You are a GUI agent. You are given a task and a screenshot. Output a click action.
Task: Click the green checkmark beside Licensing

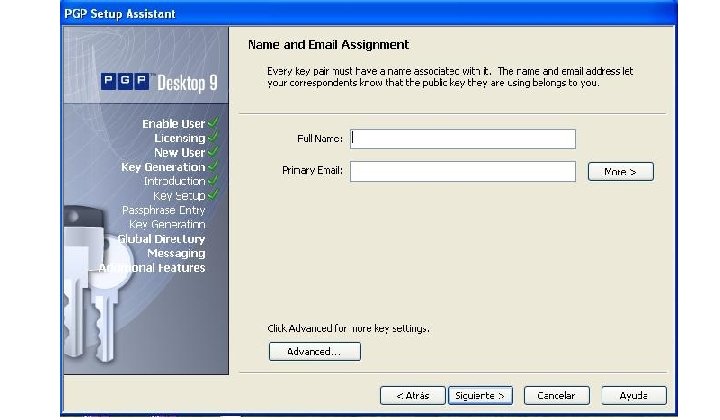coord(213,137)
